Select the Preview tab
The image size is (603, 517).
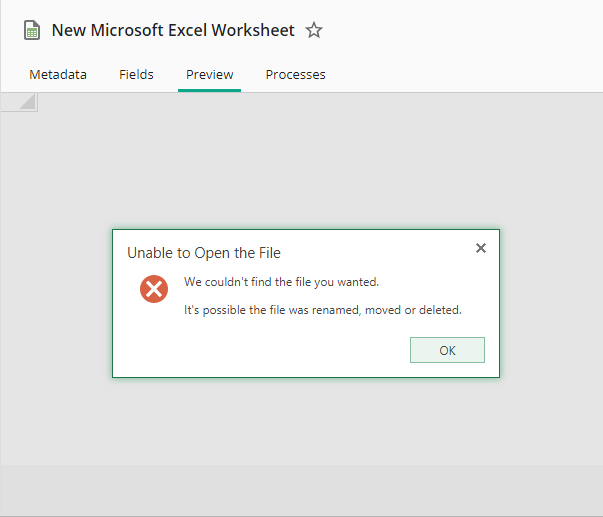point(210,75)
